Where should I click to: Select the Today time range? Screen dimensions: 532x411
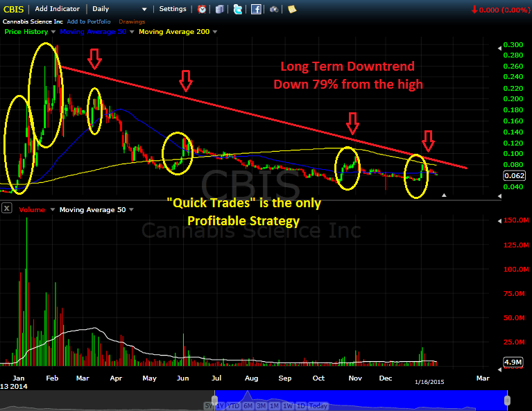point(318,406)
